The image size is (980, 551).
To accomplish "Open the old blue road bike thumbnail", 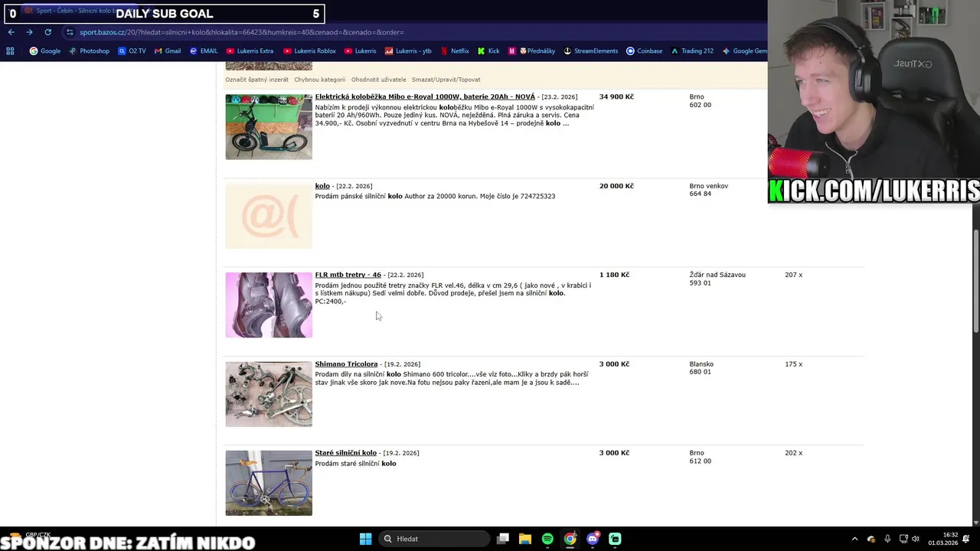I will click(269, 483).
